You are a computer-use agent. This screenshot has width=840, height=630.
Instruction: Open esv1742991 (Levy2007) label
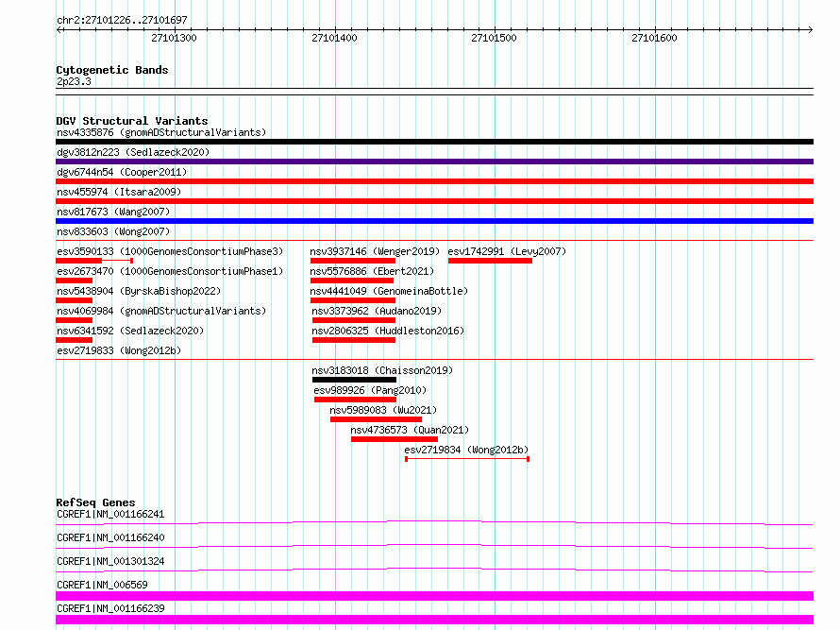tap(507, 251)
